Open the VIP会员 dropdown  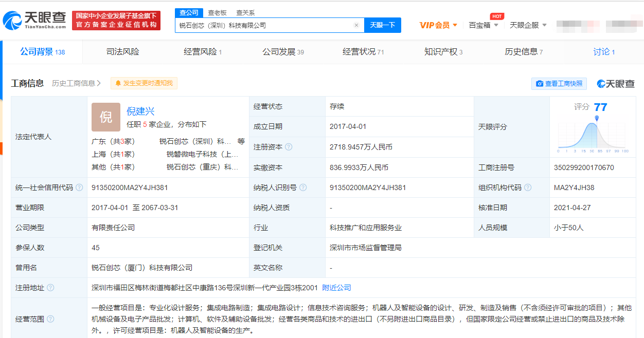(438, 25)
